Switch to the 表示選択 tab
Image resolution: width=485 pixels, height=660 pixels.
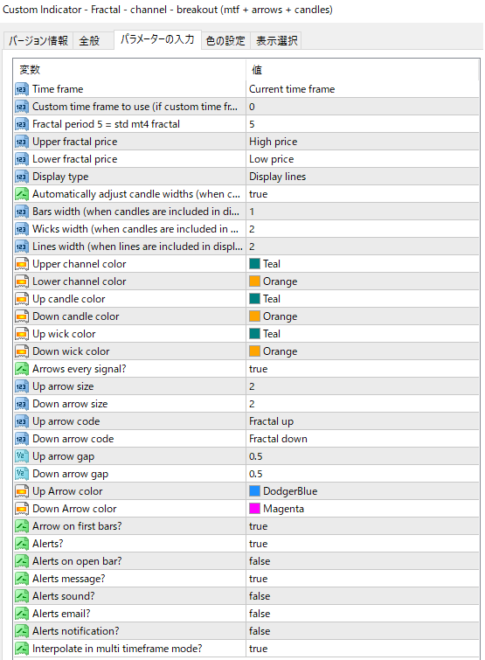pyautogui.click(x=277, y=41)
